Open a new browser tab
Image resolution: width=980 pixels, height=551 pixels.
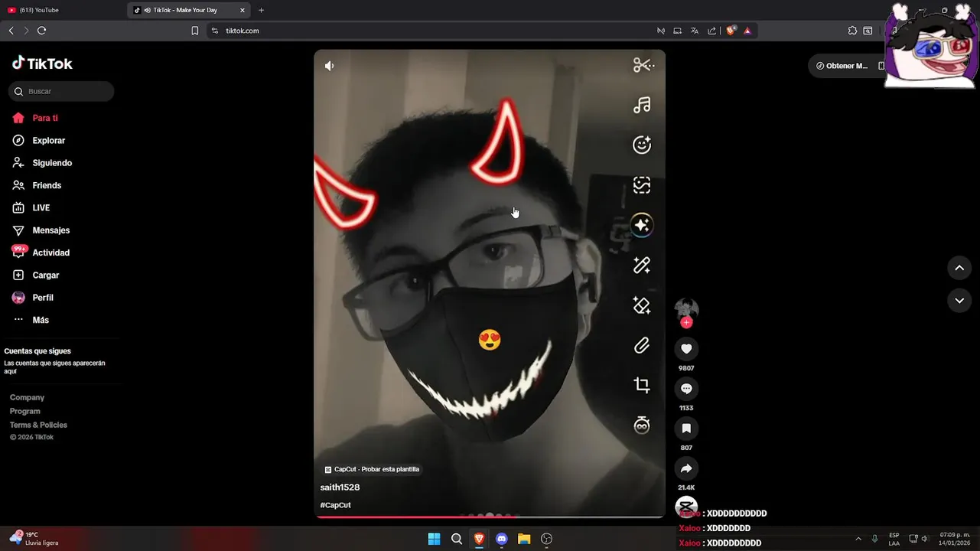pyautogui.click(x=262, y=10)
